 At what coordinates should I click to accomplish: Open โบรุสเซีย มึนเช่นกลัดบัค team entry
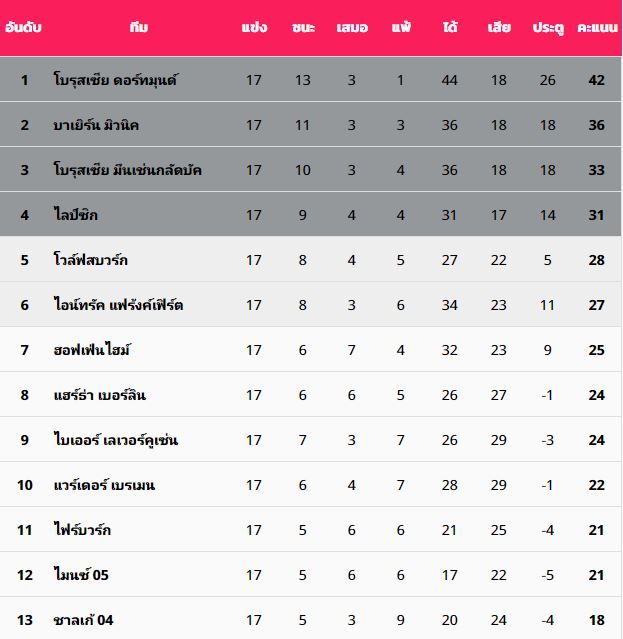tap(128, 170)
